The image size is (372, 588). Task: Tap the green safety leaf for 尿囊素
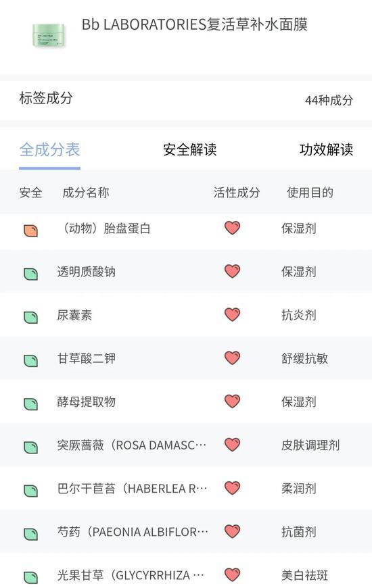[x=30, y=318]
